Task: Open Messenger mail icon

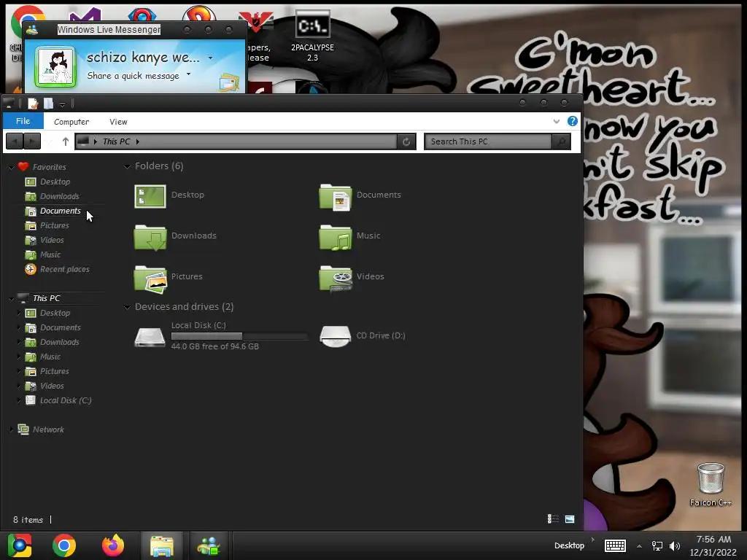Action: click(228, 82)
